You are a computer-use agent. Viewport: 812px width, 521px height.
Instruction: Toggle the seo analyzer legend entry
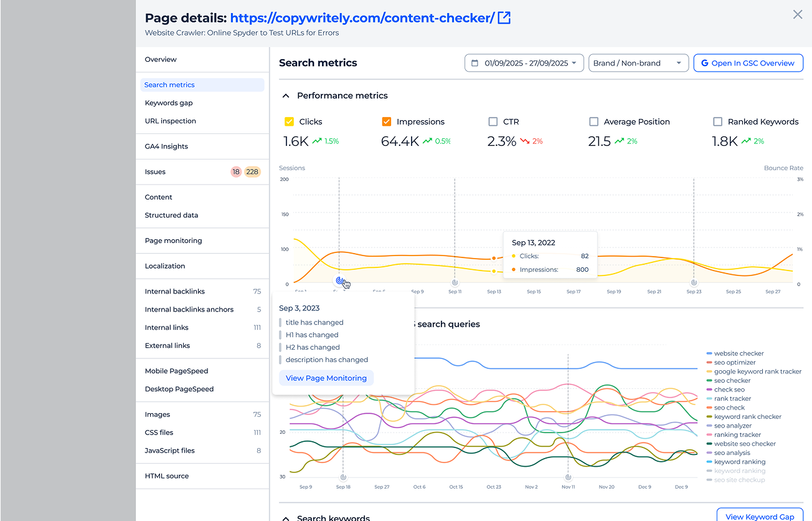click(729, 426)
